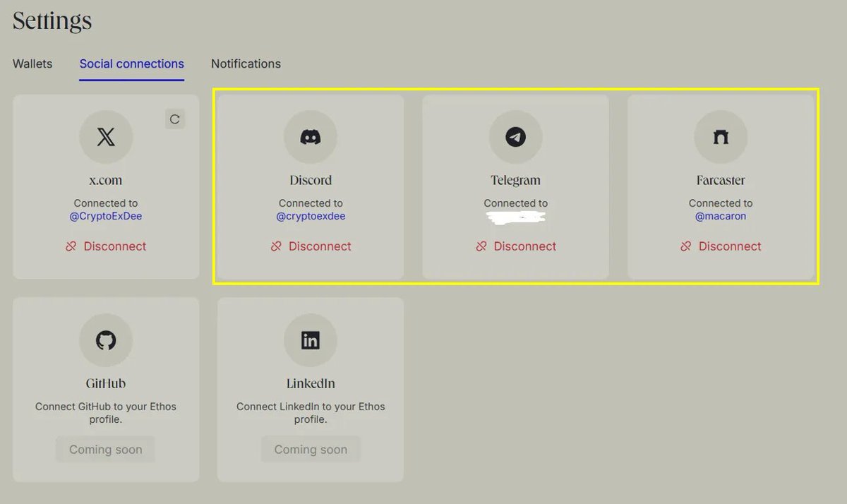The width and height of the screenshot is (847, 504).
Task: Disconnect the Farcaster account
Action: click(721, 246)
